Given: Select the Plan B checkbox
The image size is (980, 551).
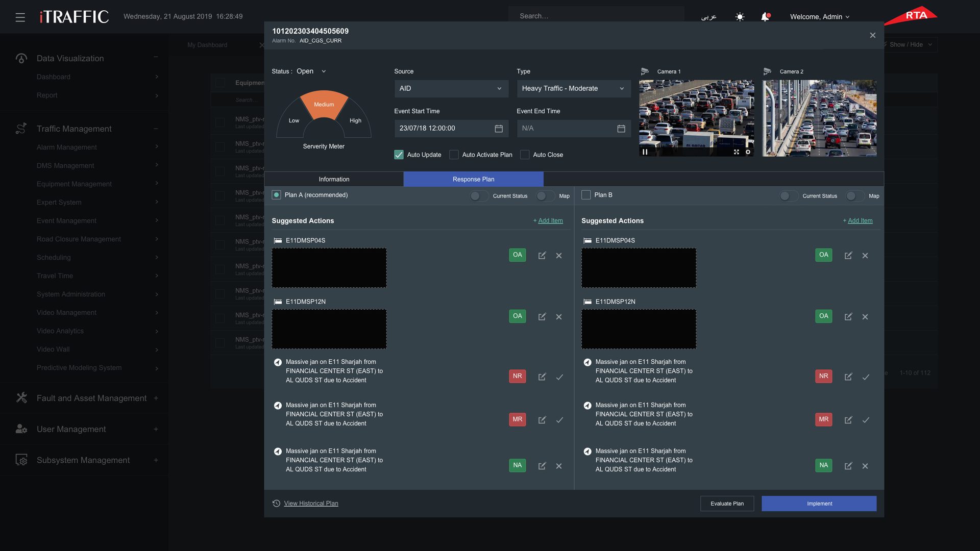Looking at the screenshot, I should (586, 195).
